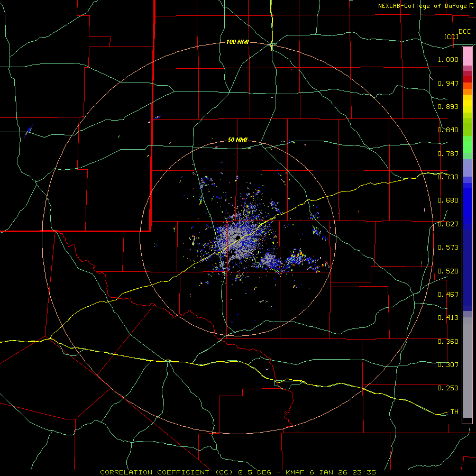
Task: Click the 0.787 scale value
Action: pyautogui.click(x=448, y=153)
